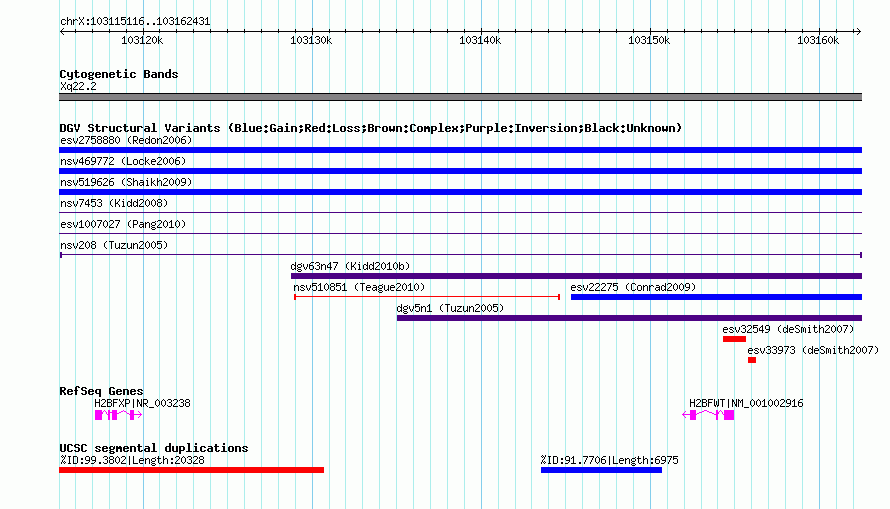This screenshot has width=890, height=509.
Task: Click the 103140k ruler label
Action: (480, 40)
